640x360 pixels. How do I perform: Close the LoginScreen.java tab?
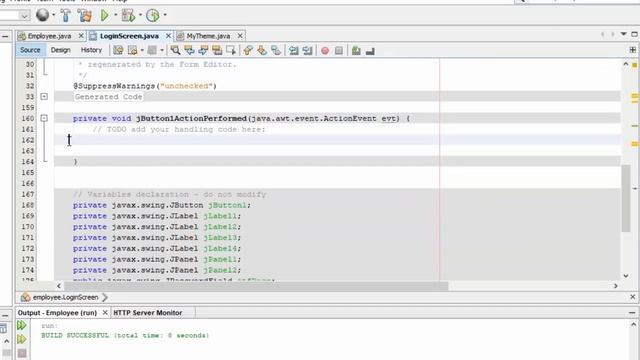click(x=168, y=36)
